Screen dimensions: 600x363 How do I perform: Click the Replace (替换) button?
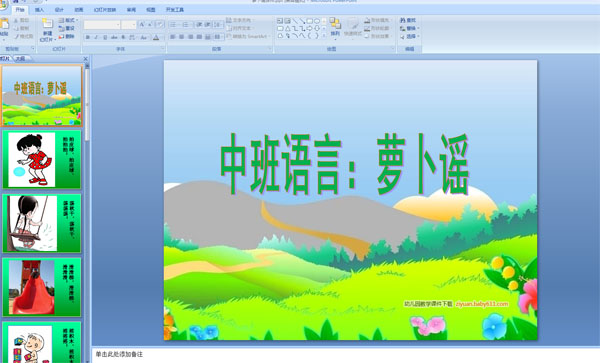[410, 28]
